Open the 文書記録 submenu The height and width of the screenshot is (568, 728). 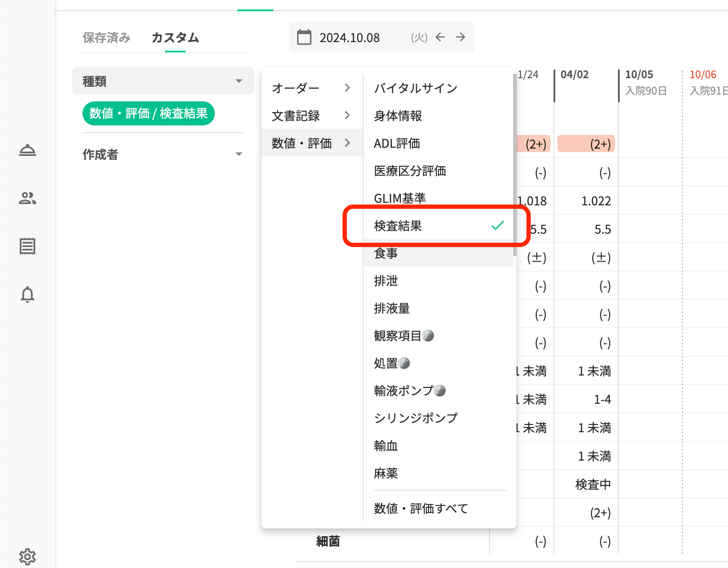pos(312,116)
